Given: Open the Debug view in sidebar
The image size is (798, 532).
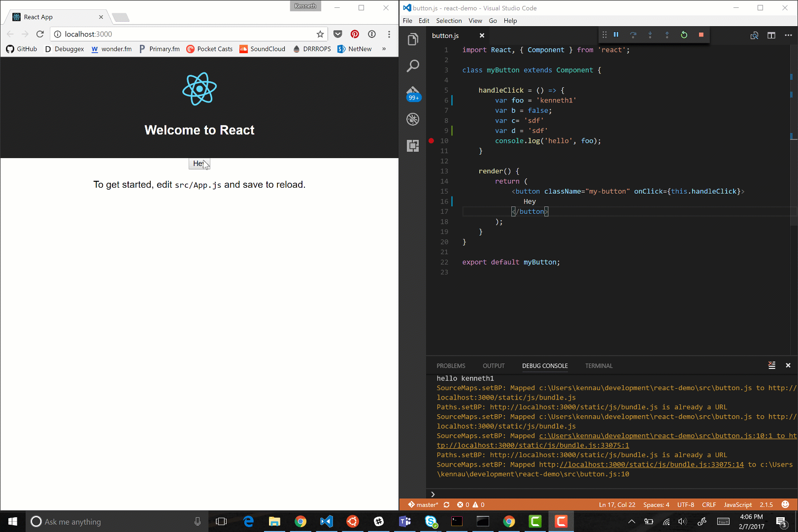Looking at the screenshot, I should (x=413, y=119).
